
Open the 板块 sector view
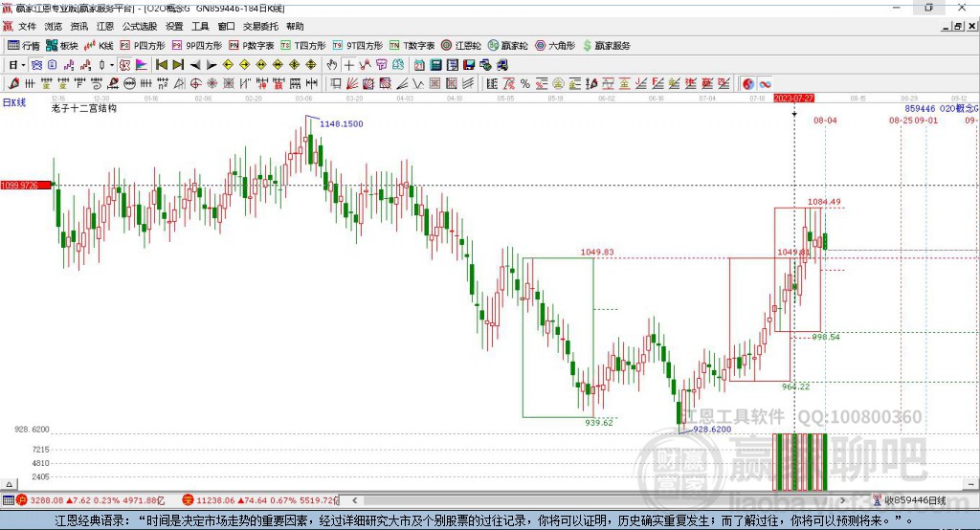[62, 46]
